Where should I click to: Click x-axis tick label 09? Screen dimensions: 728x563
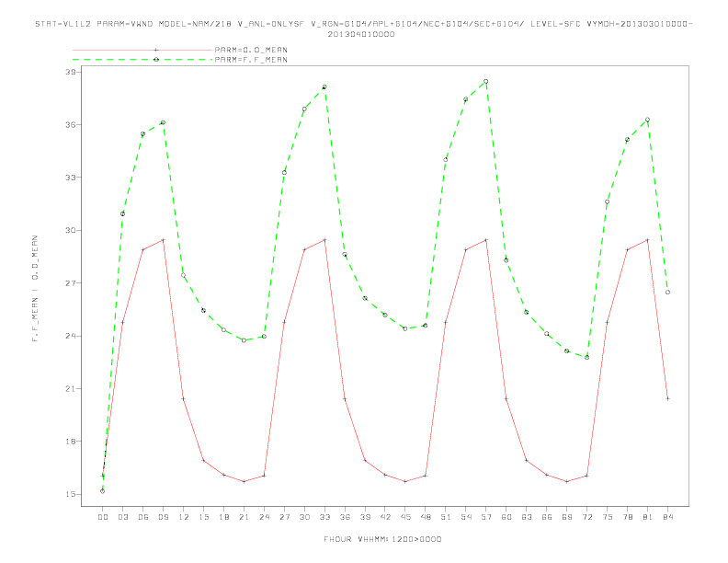(x=163, y=517)
